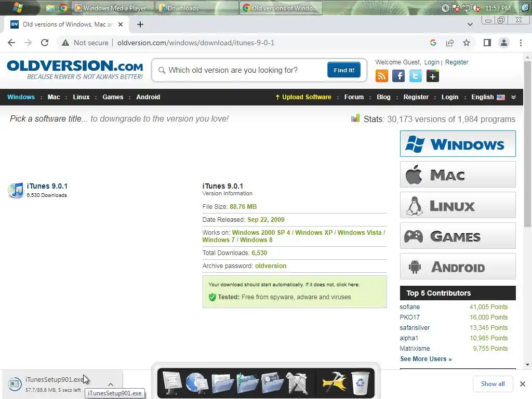Click the wrench and hammer tools dock icon
The image size is (532, 399).
(297, 383)
